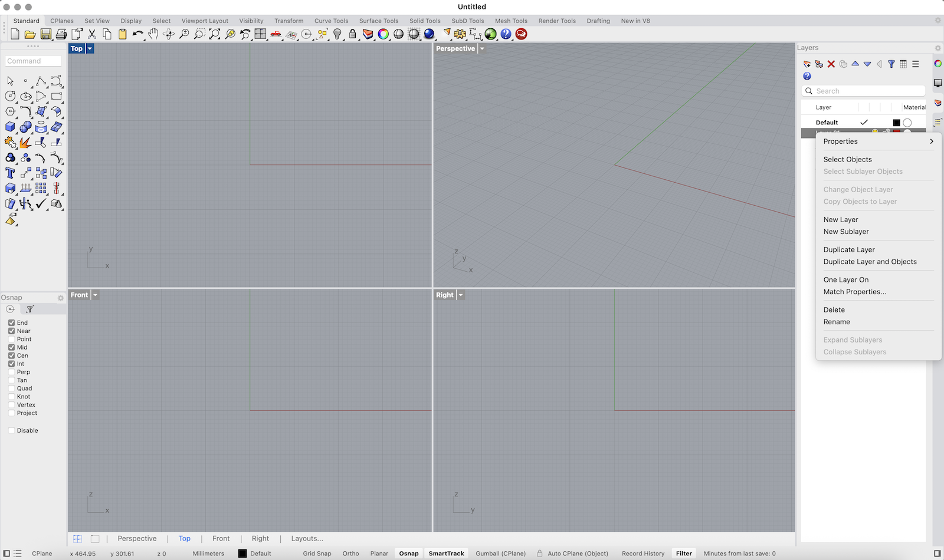This screenshot has height=560, width=944.
Task: Toggle the Mid osnap checkbox
Action: [11, 347]
